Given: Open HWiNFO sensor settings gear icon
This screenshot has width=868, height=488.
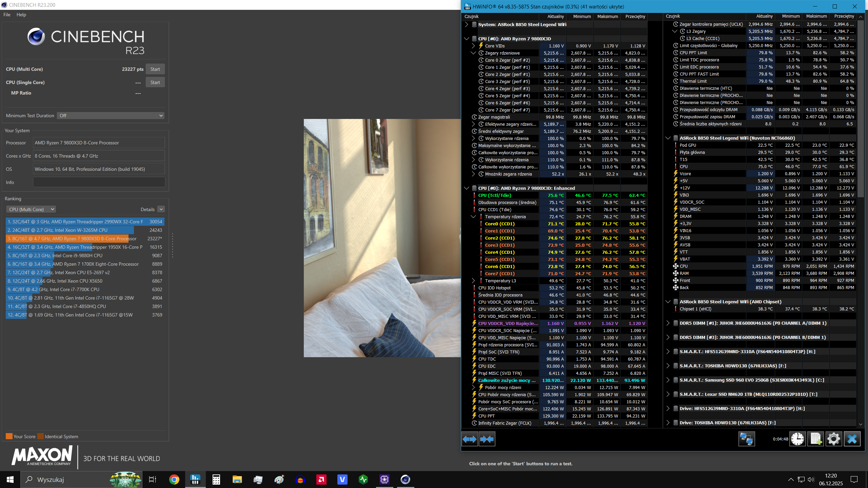Looking at the screenshot, I should pyautogui.click(x=833, y=439).
